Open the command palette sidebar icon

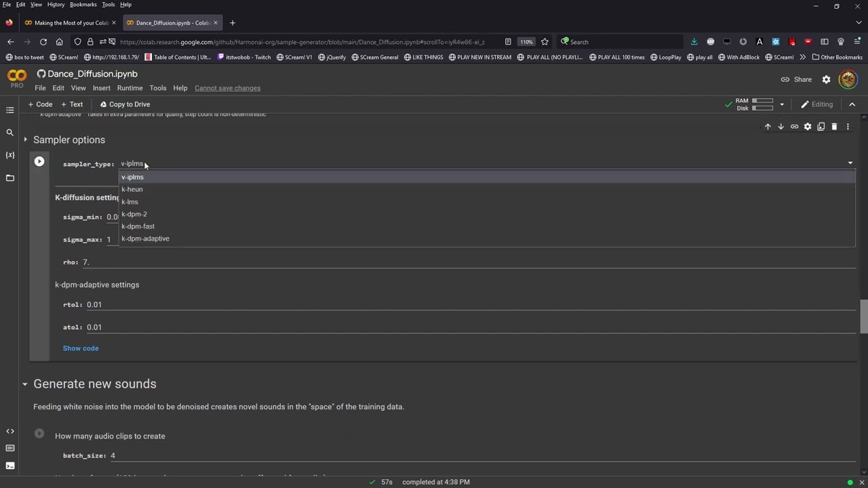pyautogui.click(x=9, y=448)
